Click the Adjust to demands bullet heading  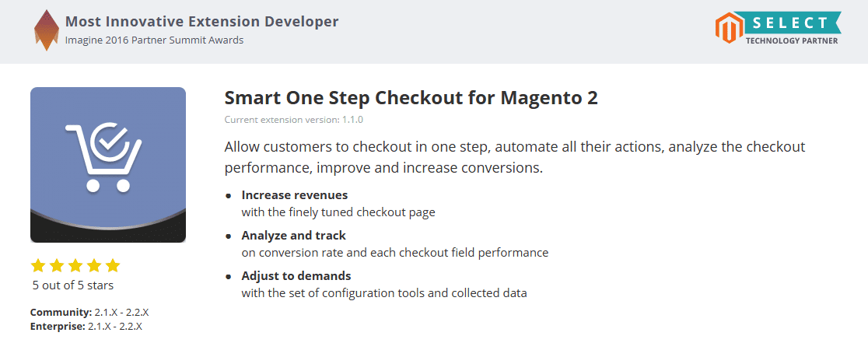[296, 276]
